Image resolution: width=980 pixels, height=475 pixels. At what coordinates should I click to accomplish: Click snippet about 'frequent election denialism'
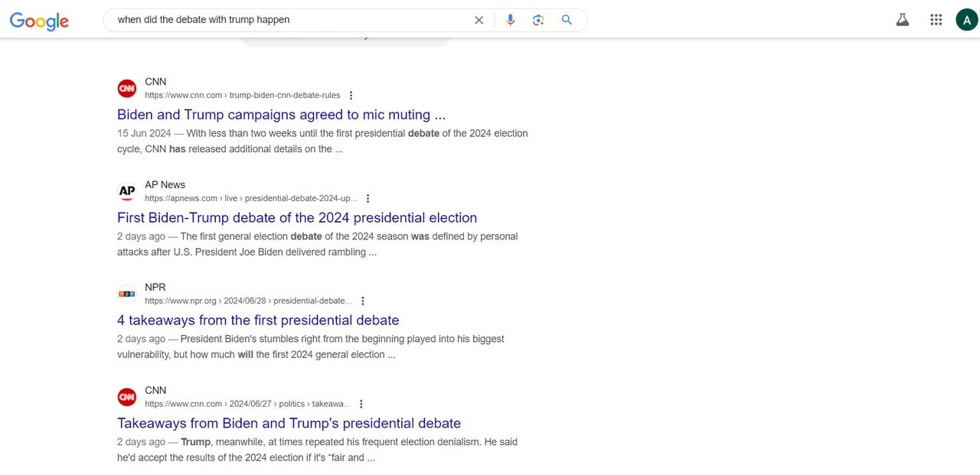click(318, 450)
